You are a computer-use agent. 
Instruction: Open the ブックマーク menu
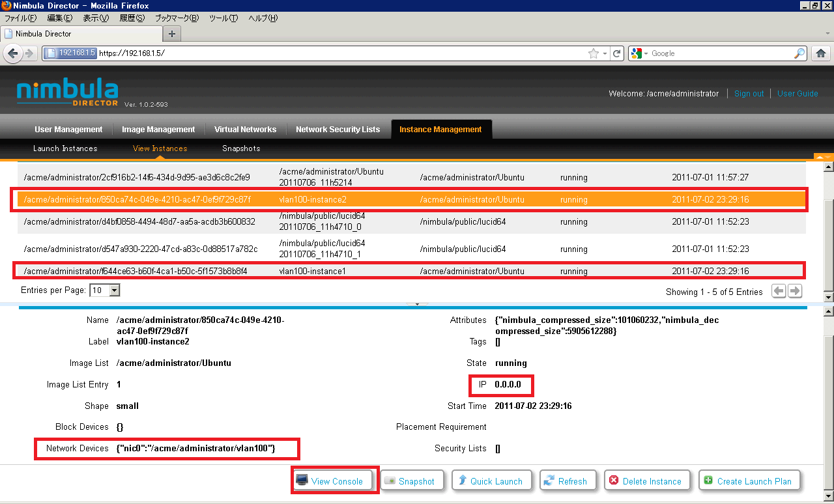pos(177,18)
